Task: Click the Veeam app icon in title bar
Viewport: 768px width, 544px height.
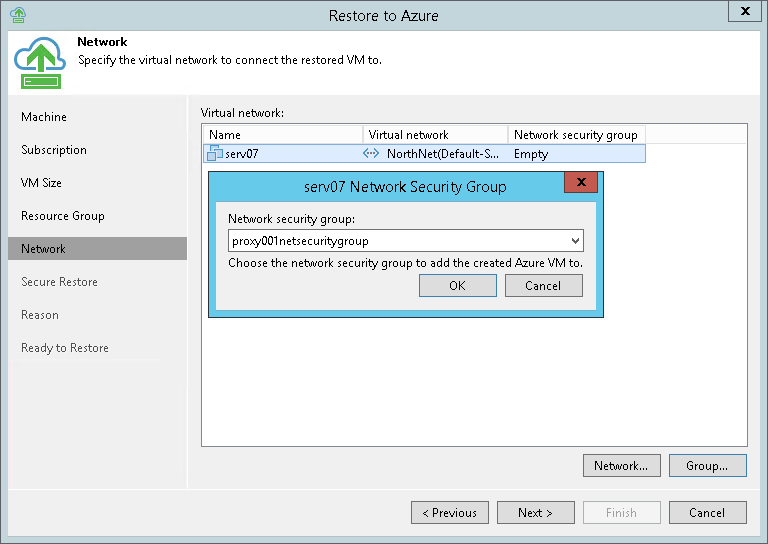Action: [x=17, y=15]
